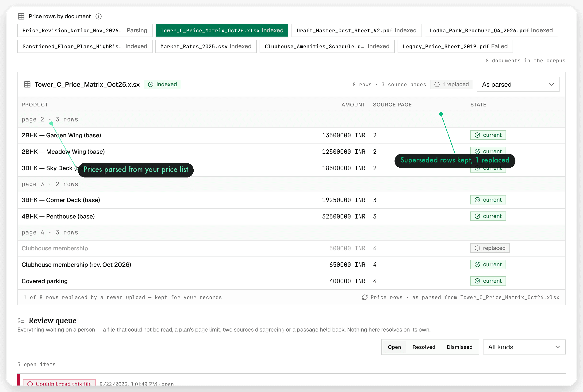Click the page 4 · 3 rows group header
Image resolution: width=583 pixels, height=392 pixels.
click(x=291, y=233)
